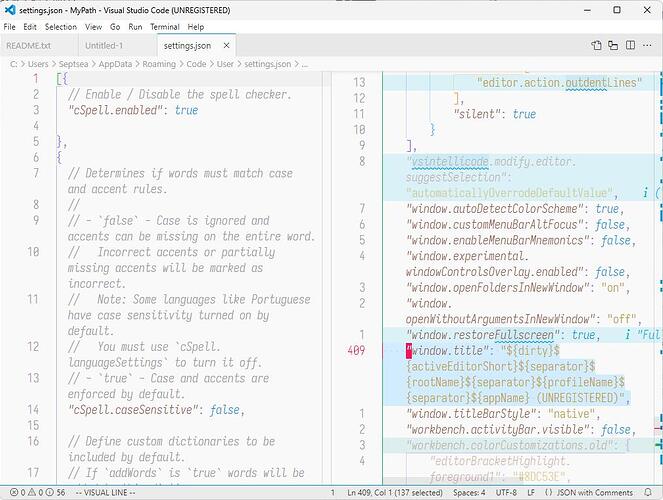Open the Terminal menu
The image size is (663, 500).
tap(165, 27)
